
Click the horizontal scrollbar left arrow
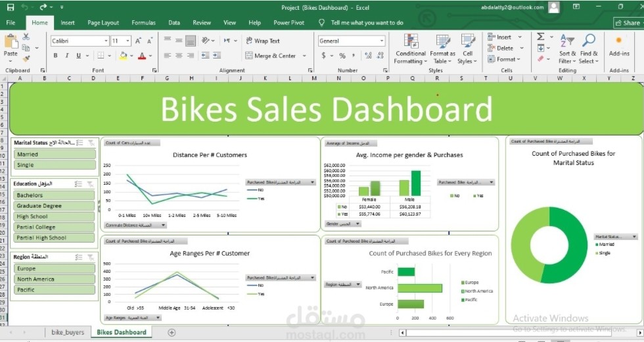[402, 332]
